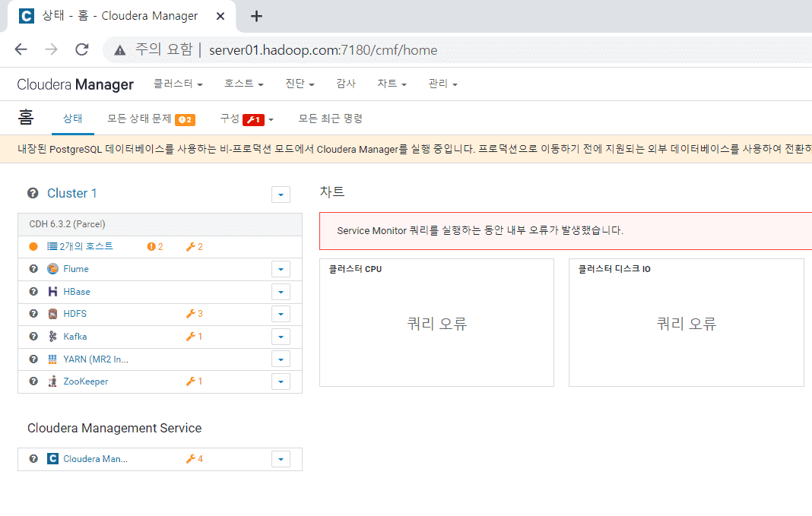Click the Cluster 1 status question icon

click(33, 193)
